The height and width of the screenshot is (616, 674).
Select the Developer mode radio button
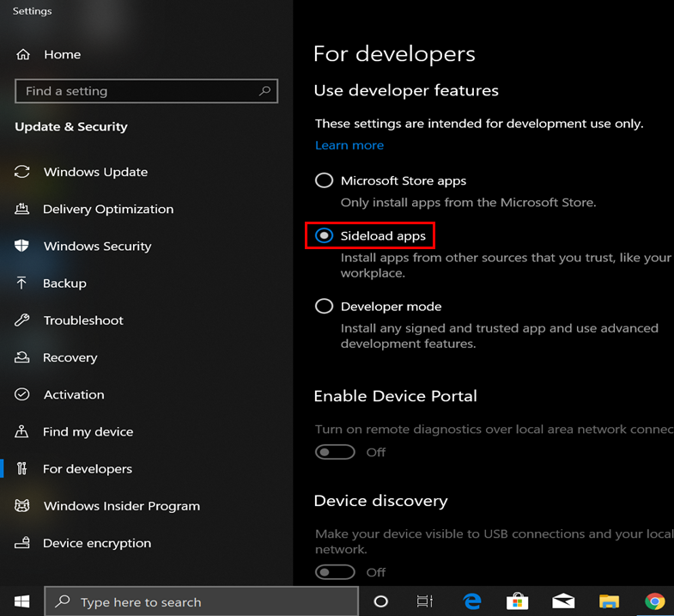tap(324, 306)
